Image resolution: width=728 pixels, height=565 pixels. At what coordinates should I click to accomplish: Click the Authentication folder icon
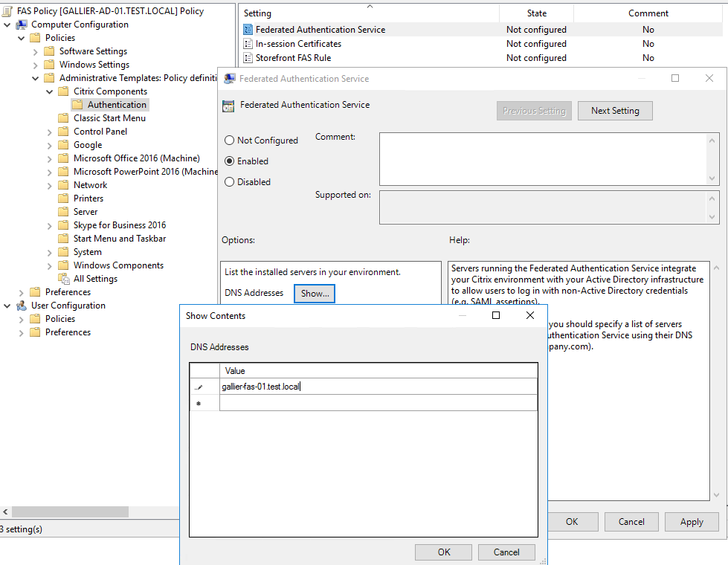(x=77, y=105)
